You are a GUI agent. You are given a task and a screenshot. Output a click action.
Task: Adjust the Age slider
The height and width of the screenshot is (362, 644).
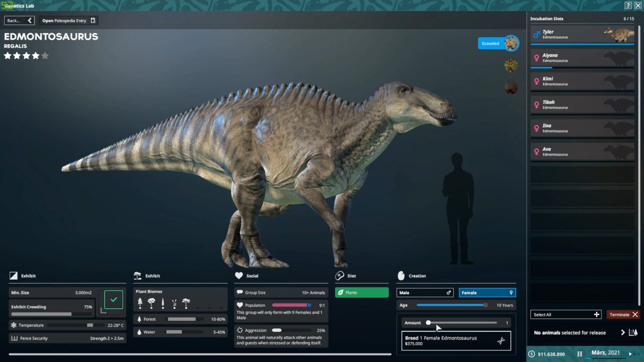(x=452, y=305)
